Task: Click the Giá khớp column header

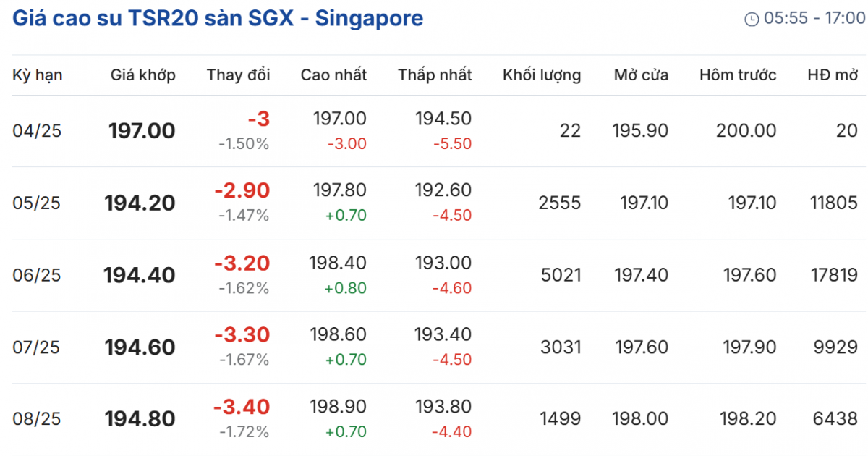Action: click(x=142, y=75)
